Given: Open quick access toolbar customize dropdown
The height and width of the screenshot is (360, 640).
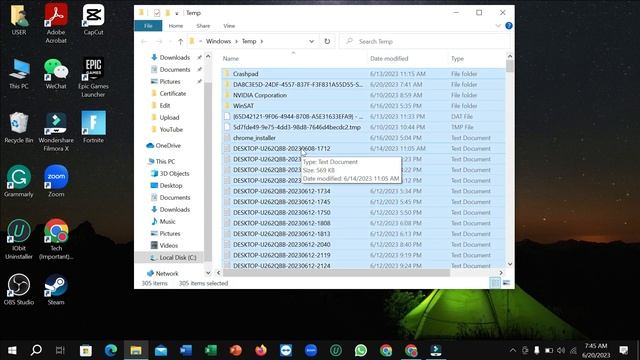Looking at the screenshot, I should click(177, 13).
